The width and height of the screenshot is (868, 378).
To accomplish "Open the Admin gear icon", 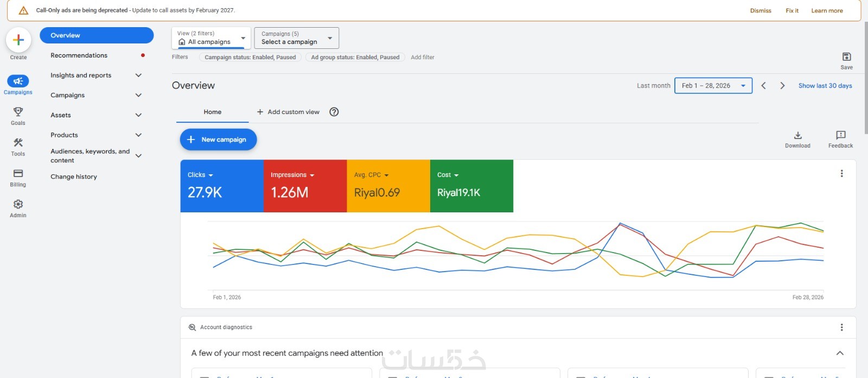I will click(x=18, y=204).
